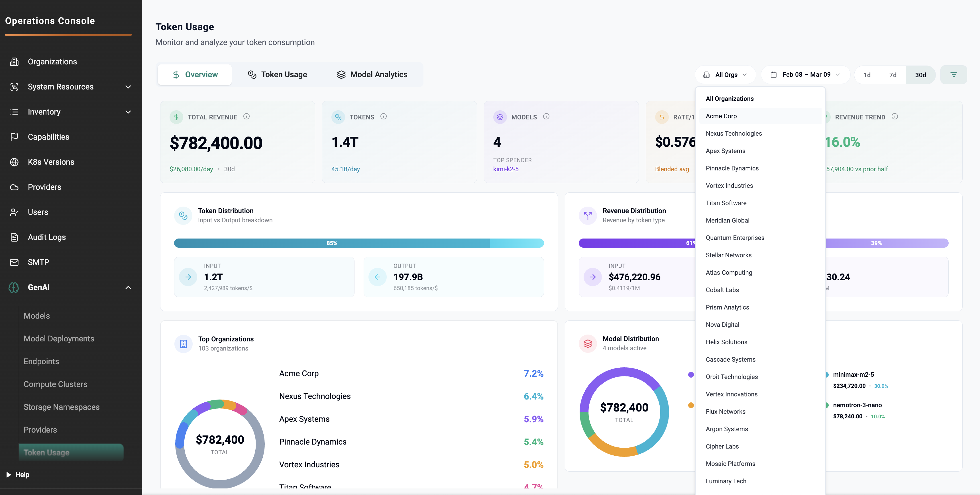Expand the System Resources menu chevron
The width and height of the screenshot is (980, 495).
pyautogui.click(x=128, y=87)
